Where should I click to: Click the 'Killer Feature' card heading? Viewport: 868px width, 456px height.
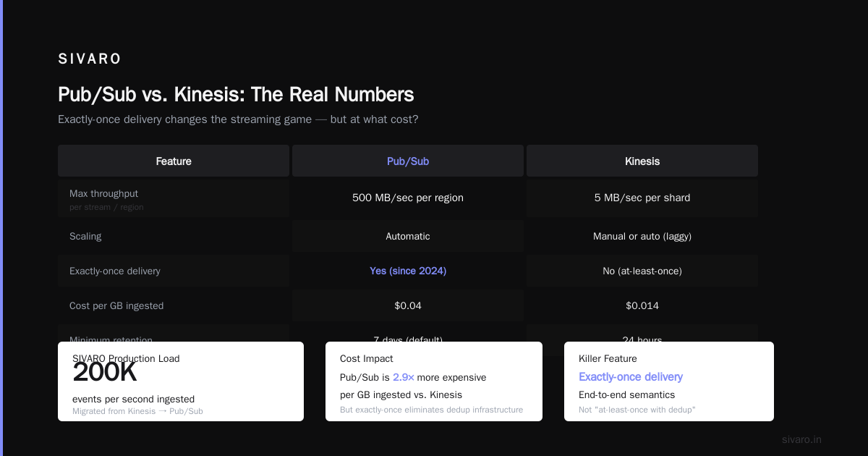[608, 358]
